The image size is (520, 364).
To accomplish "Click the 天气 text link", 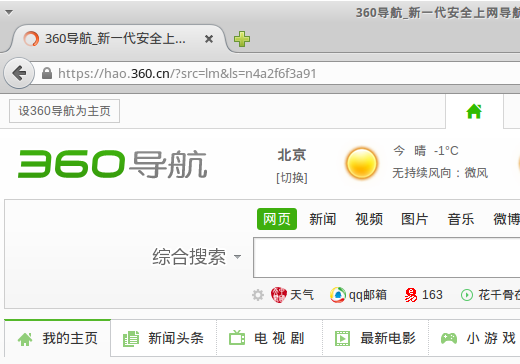I will point(302,295).
